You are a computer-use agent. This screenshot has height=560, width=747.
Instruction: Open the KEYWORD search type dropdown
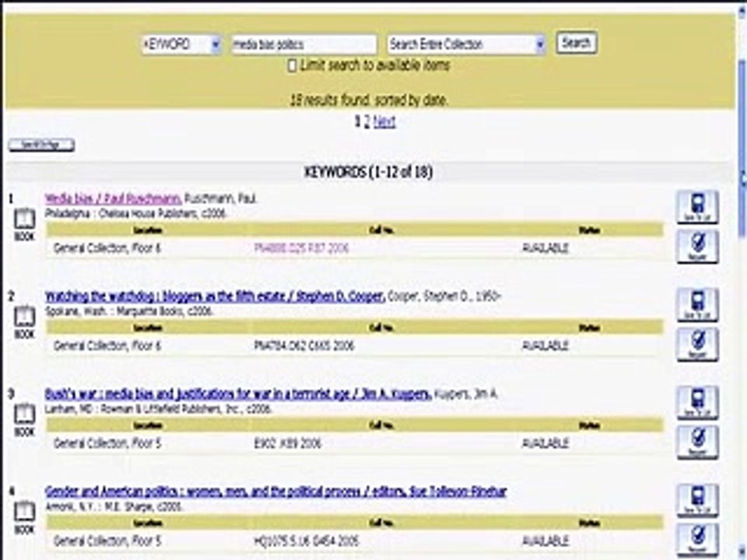pyautogui.click(x=181, y=44)
